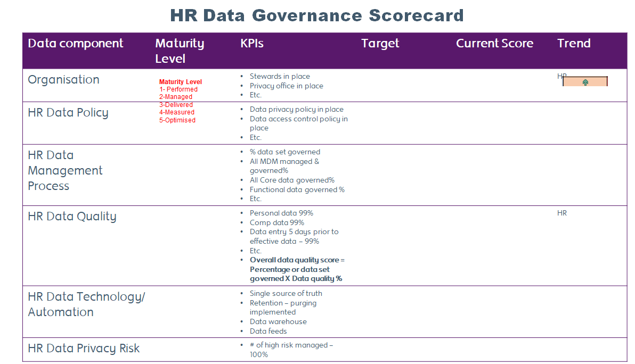Click the Overall data quality score bold text

point(296,269)
